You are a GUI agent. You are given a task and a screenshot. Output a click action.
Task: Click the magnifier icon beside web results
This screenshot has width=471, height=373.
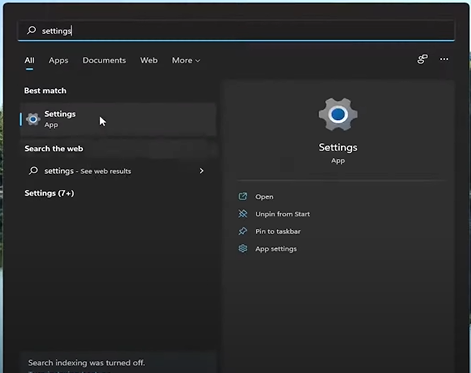(x=33, y=171)
